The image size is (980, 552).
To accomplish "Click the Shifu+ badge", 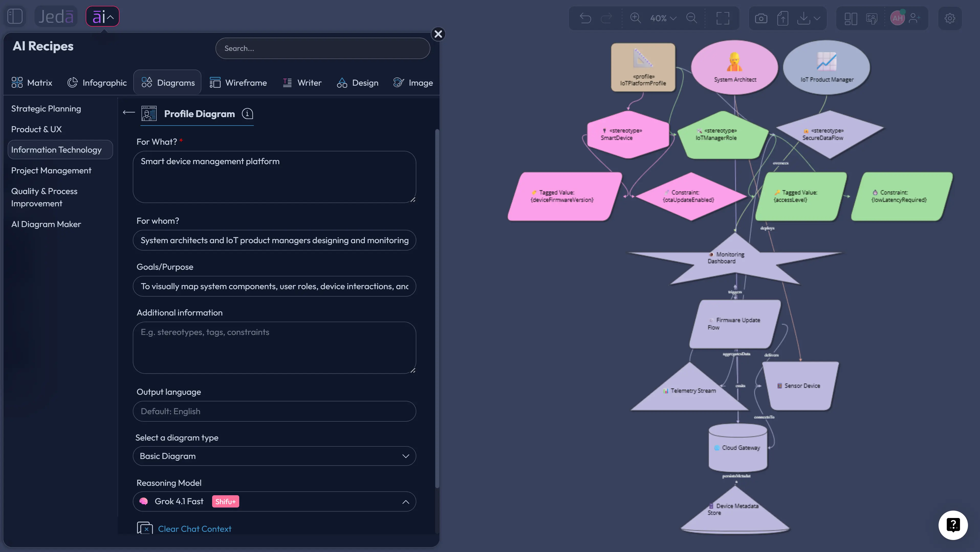I will pyautogui.click(x=225, y=502).
